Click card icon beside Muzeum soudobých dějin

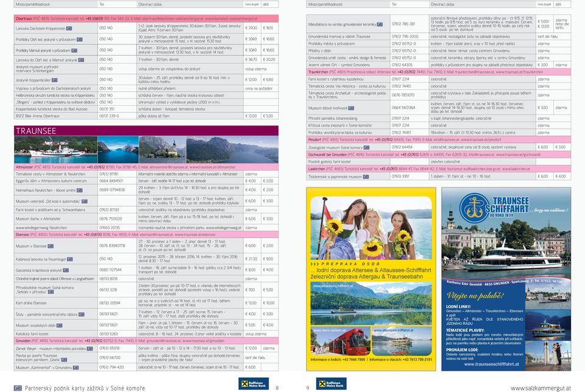click(x=59, y=325)
